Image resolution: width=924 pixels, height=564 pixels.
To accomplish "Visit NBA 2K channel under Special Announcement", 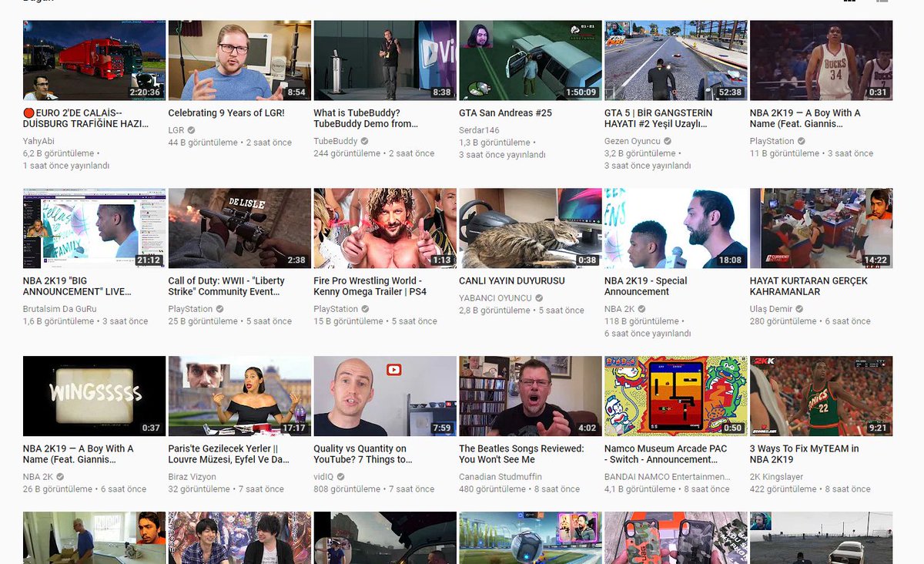I will [x=620, y=309].
